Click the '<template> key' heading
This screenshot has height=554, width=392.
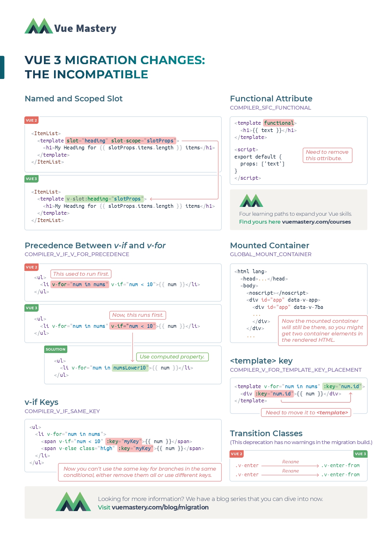coord(261,361)
